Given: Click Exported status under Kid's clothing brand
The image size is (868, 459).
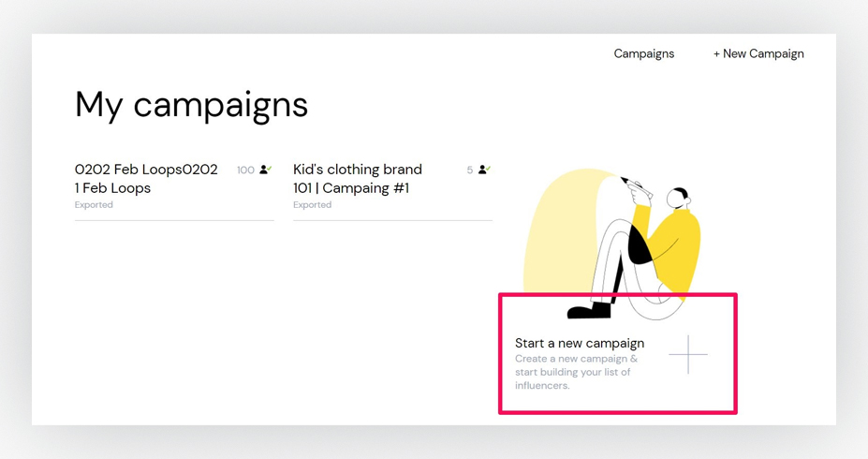Looking at the screenshot, I should [312, 205].
